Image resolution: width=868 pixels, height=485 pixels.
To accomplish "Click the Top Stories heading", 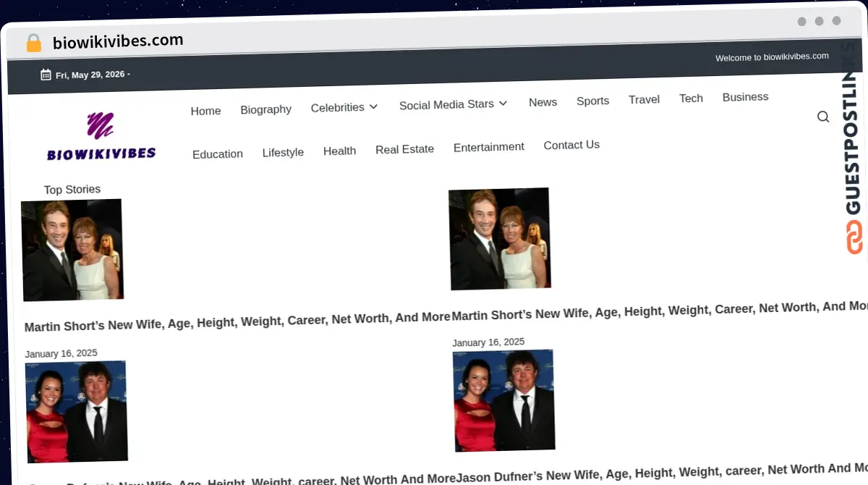I will point(72,190).
